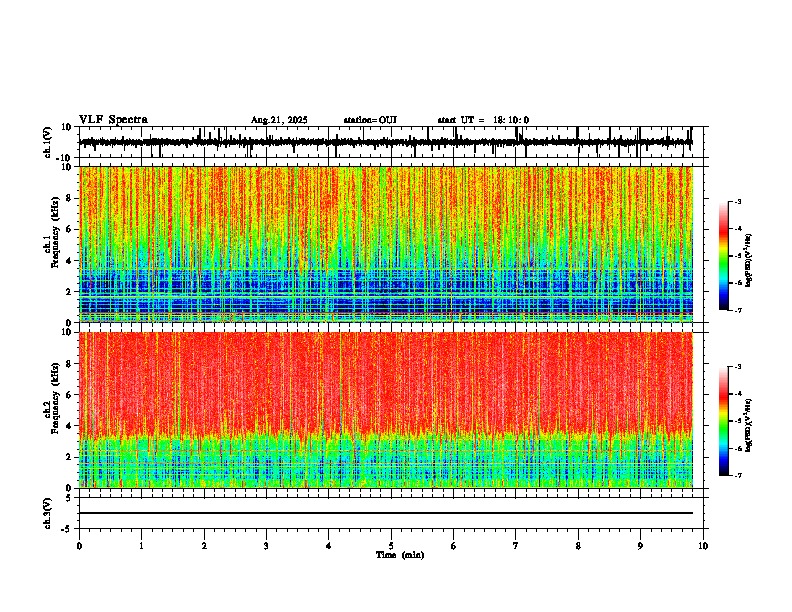This screenshot has width=792, height=612.
Task: Click time axis tick label "9"
Action: [640, 546]
